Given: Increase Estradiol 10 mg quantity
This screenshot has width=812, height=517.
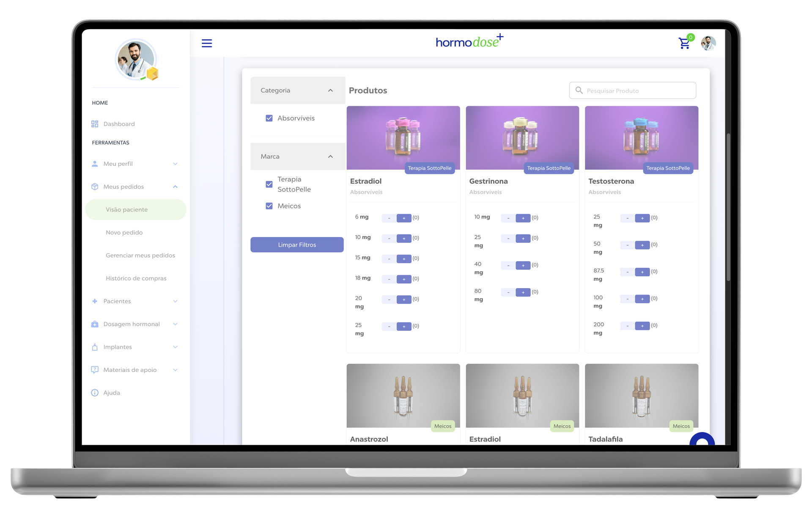Looking at the screenshot, I should click(404, 238).
